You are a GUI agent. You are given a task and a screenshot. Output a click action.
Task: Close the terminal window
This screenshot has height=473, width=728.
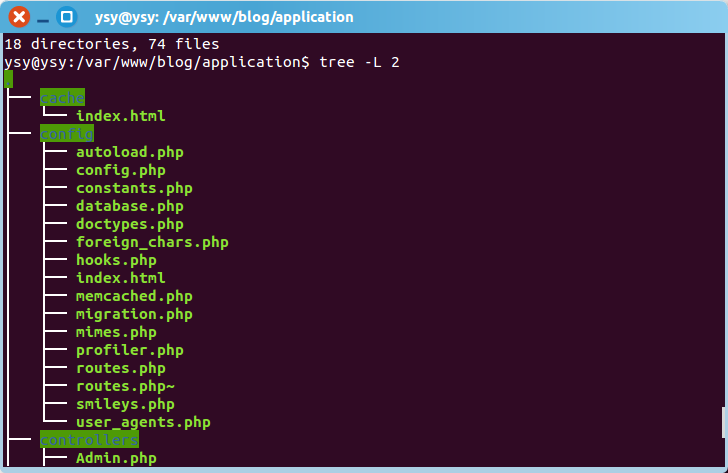pyautogui.click(x=19, y=17)
